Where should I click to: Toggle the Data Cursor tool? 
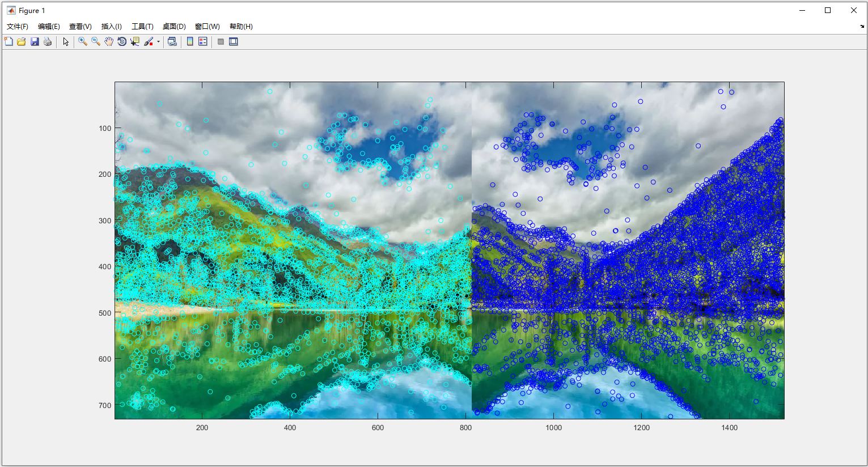[135, 41]
